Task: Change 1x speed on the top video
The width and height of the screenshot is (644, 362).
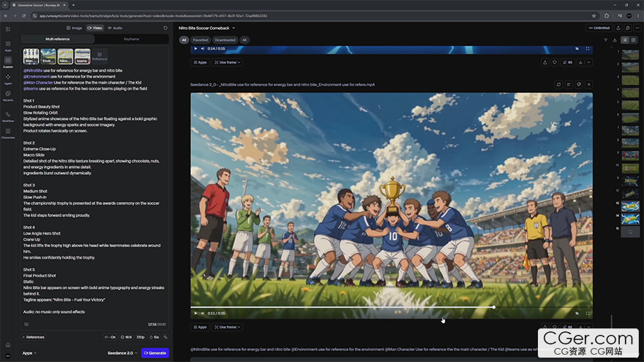Action: pyautogui.click(x=577, y=48)
